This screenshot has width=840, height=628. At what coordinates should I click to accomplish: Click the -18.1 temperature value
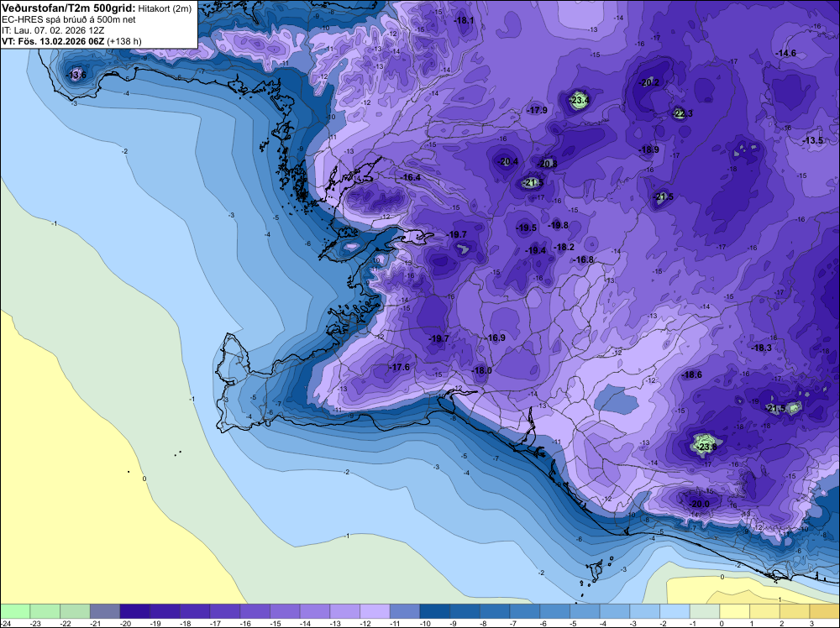click(464, 21)
